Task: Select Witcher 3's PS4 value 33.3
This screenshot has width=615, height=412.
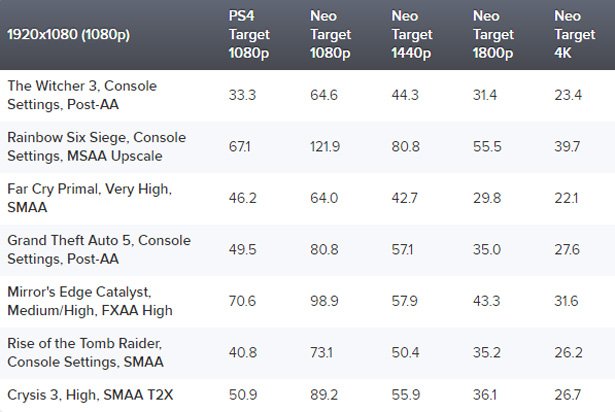Action: point(243,95)
